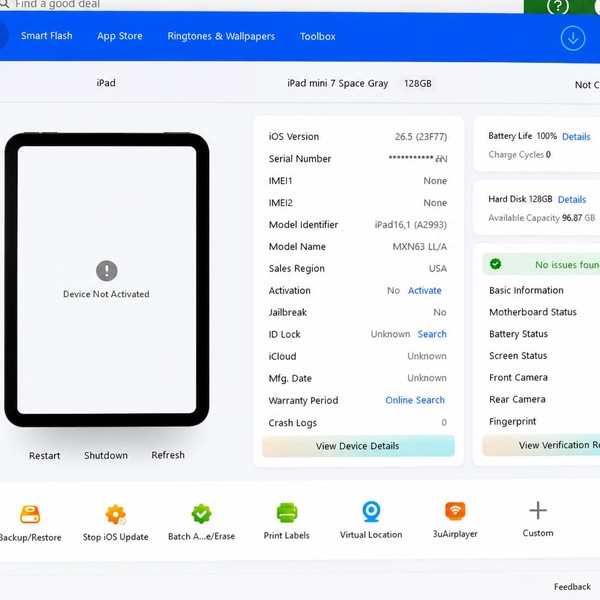This screenshot has width=600, height=600.
Task: Click the iPad device screen preview
Action: click(x=107, y=280)
